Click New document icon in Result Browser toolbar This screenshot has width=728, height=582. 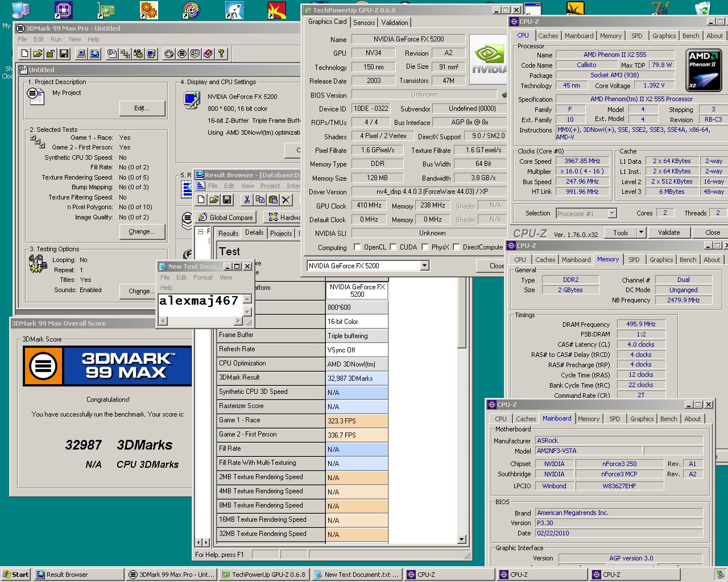pos(201,199)
